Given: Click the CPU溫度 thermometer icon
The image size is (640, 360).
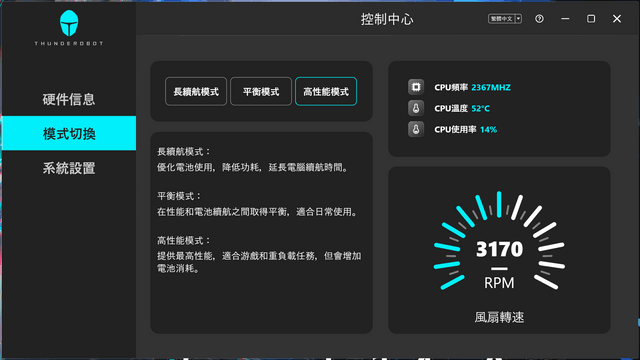Looking at the screenshot, I should (x=416, y=108).
